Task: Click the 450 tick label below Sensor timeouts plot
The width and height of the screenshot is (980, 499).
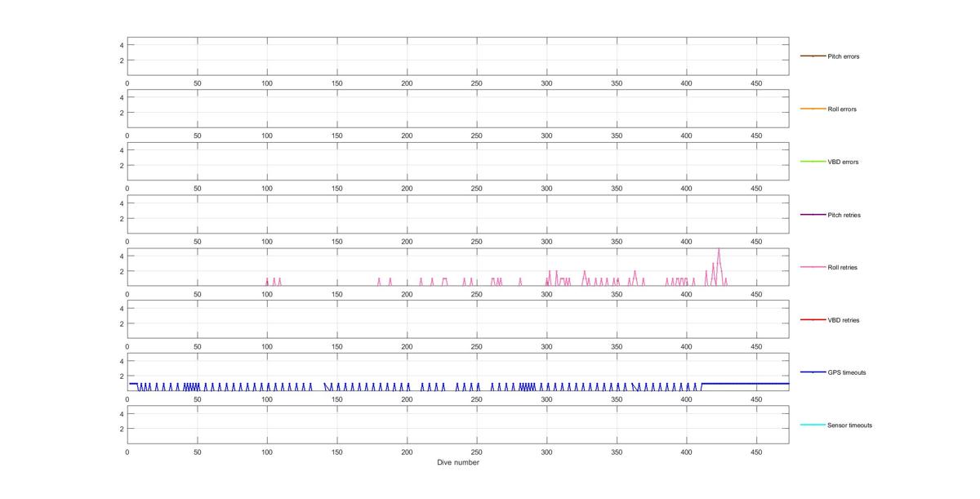Action: 756,452
